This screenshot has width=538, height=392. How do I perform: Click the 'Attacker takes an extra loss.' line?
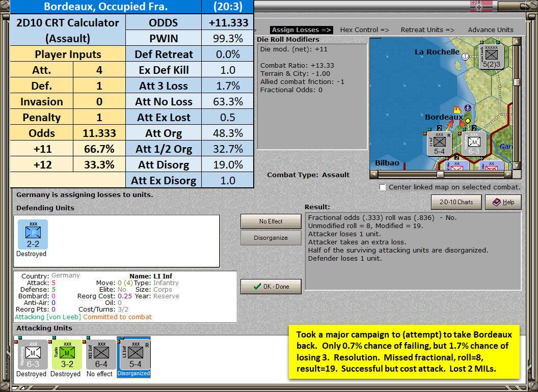357,242
